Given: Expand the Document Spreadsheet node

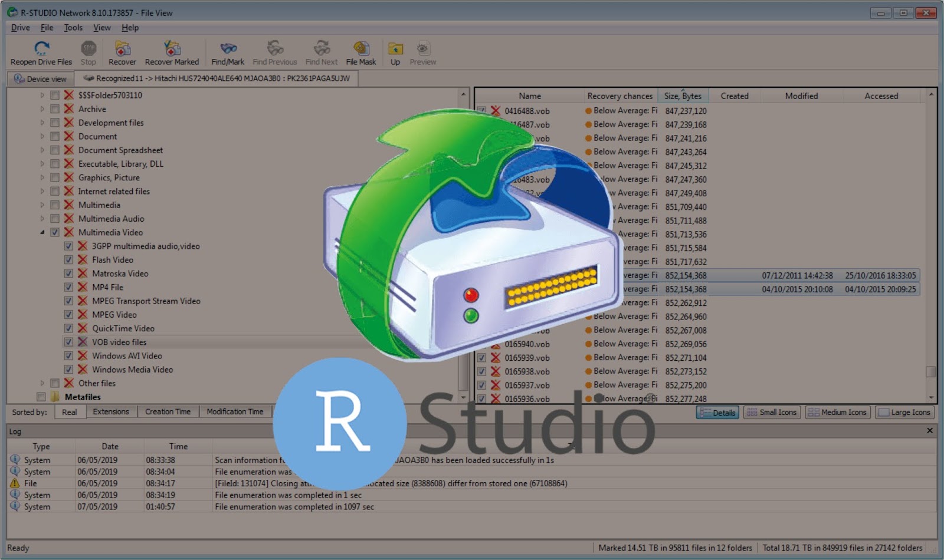Looking at the screenshot, I should point(41,150).
